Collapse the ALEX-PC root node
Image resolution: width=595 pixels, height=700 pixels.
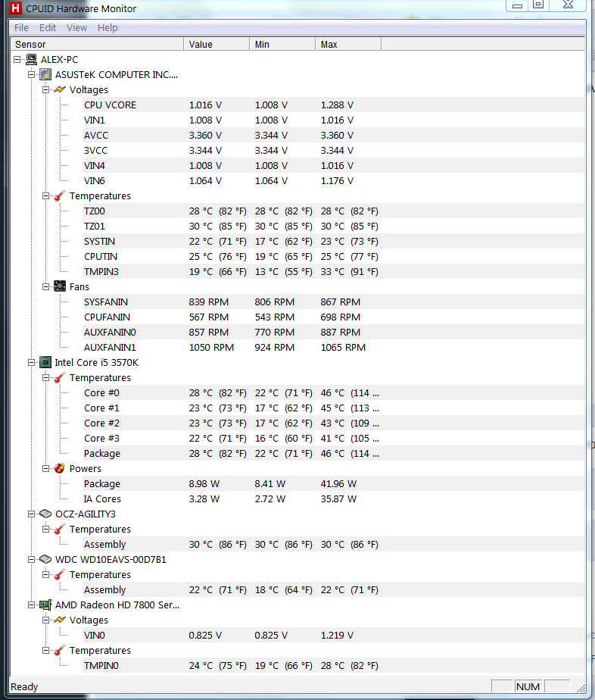(x=17, y=59)
